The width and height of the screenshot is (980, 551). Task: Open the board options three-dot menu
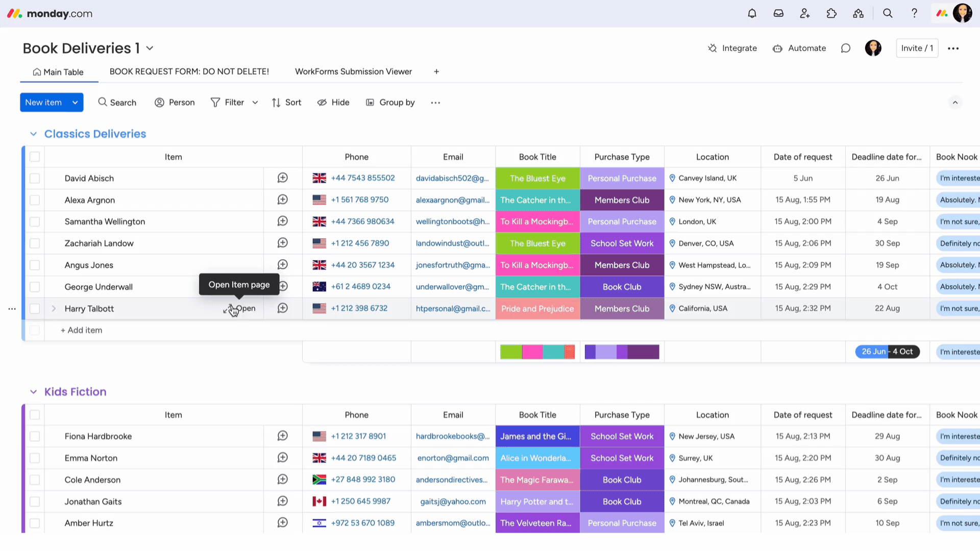point(953,48)
